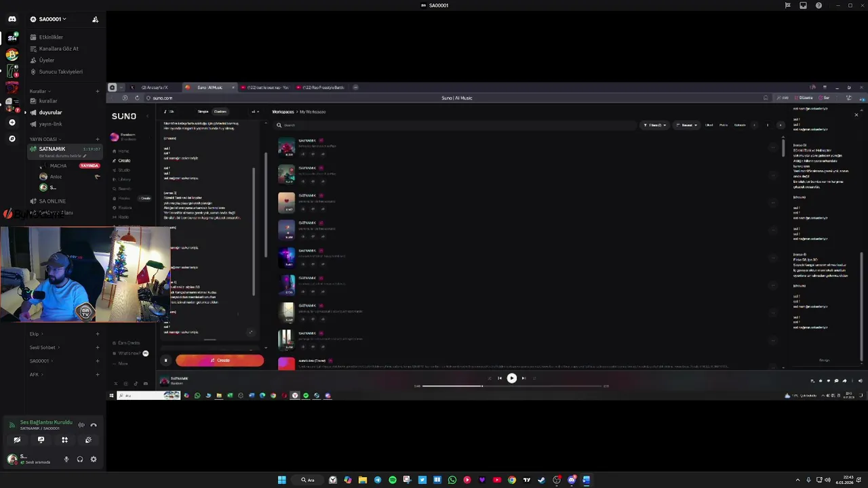Image resolution: width=868 pixels, height=488 pixels.
Task: Open Discord user settings gear
Action: coord(94,459)
